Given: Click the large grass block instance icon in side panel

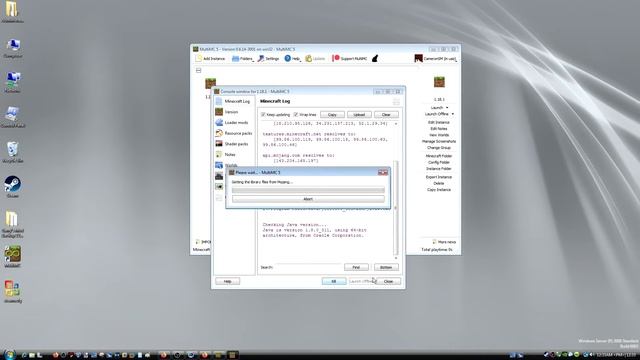Looking at the screenshot, I should tap(439, 82).
